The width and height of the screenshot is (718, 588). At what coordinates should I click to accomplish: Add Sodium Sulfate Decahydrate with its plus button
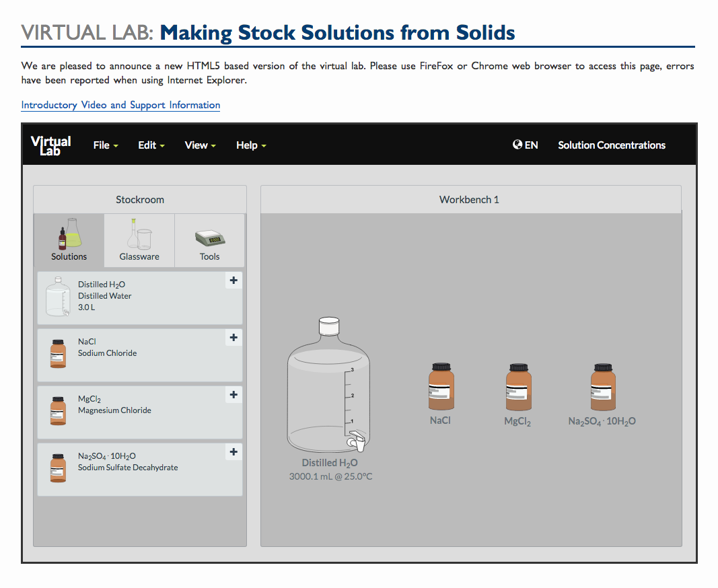233,452
